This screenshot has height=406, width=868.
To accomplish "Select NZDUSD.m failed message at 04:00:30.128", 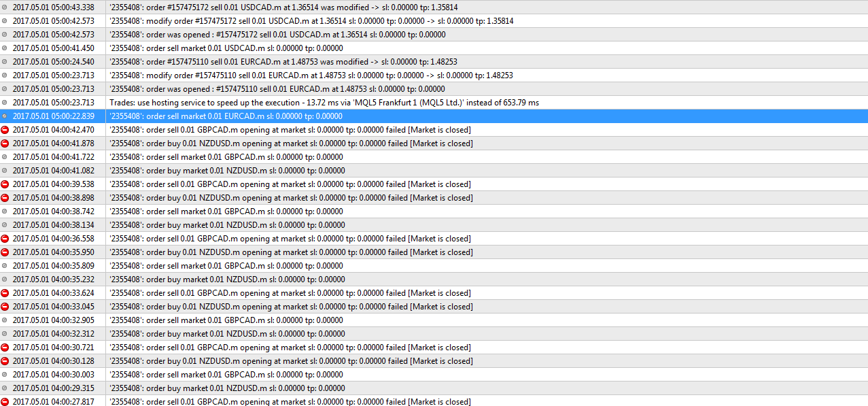I will pyautogui.click(x=291, y=361).
